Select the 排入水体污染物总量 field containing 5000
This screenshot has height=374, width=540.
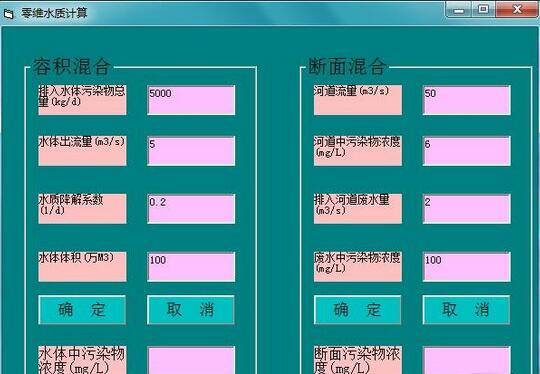[x=191, y=100]
